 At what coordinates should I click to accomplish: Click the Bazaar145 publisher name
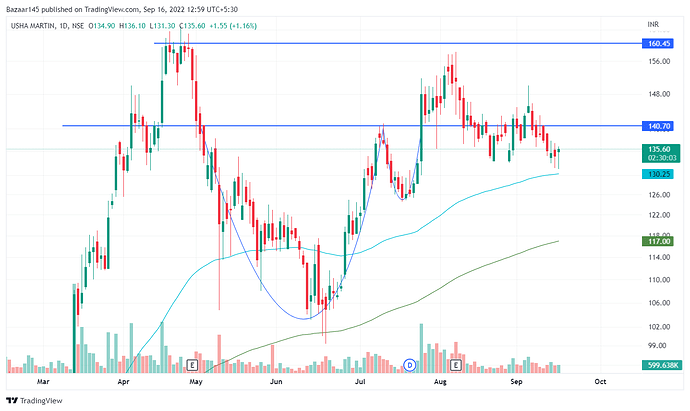[x=27, y=9]
